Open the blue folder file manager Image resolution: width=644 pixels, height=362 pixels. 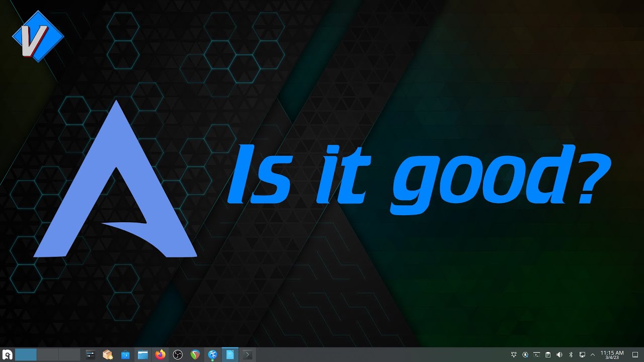[143, 355]
